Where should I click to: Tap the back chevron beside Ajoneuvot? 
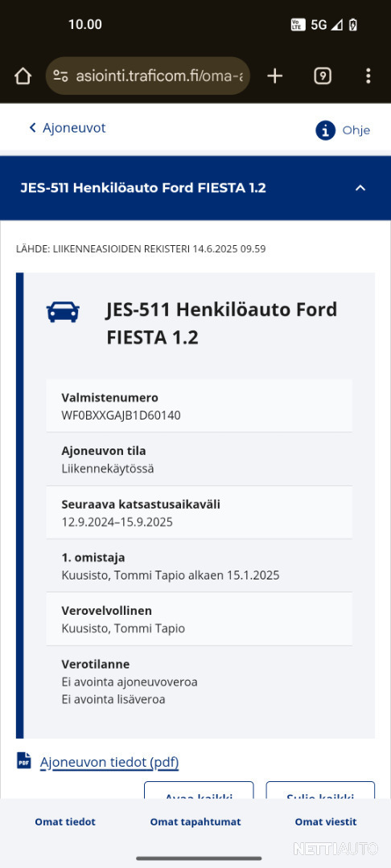point(33,128)
